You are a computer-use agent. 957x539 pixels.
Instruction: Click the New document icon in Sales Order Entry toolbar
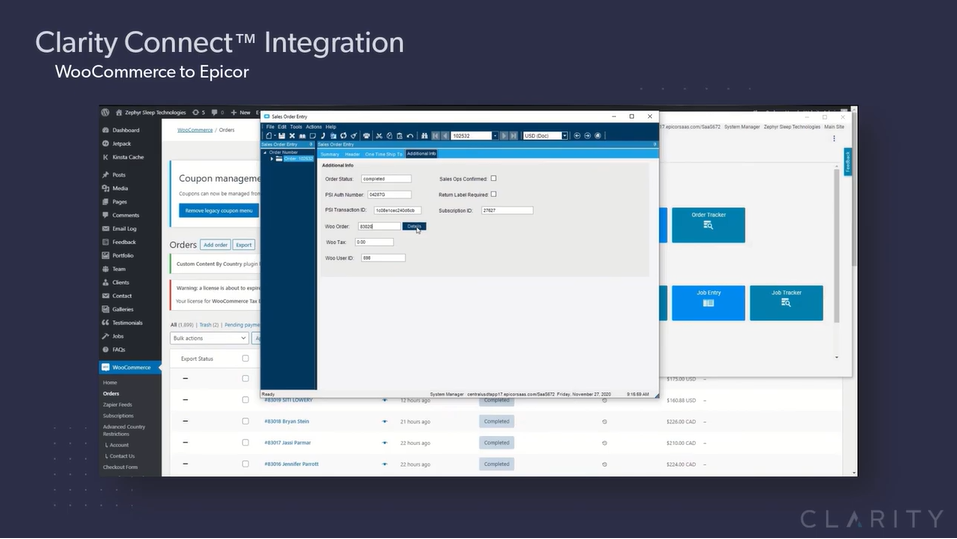[x=269, y=136]
